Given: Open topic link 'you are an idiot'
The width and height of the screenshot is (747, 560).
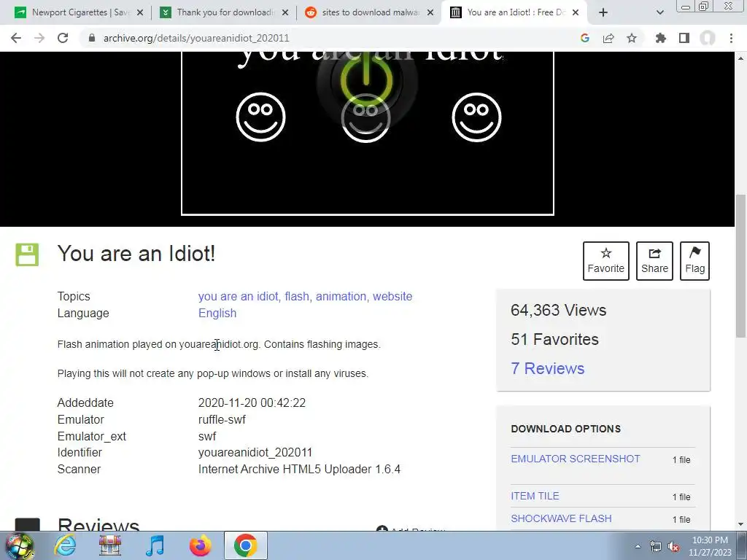Looking at the screenshot, I should click(x=239, y=296).
